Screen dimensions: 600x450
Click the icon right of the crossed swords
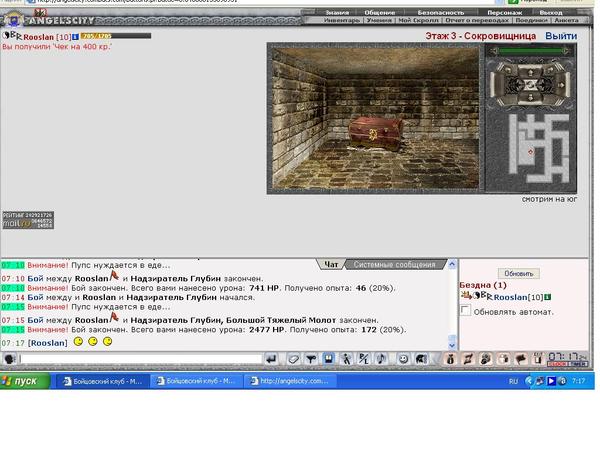(486, 359)
